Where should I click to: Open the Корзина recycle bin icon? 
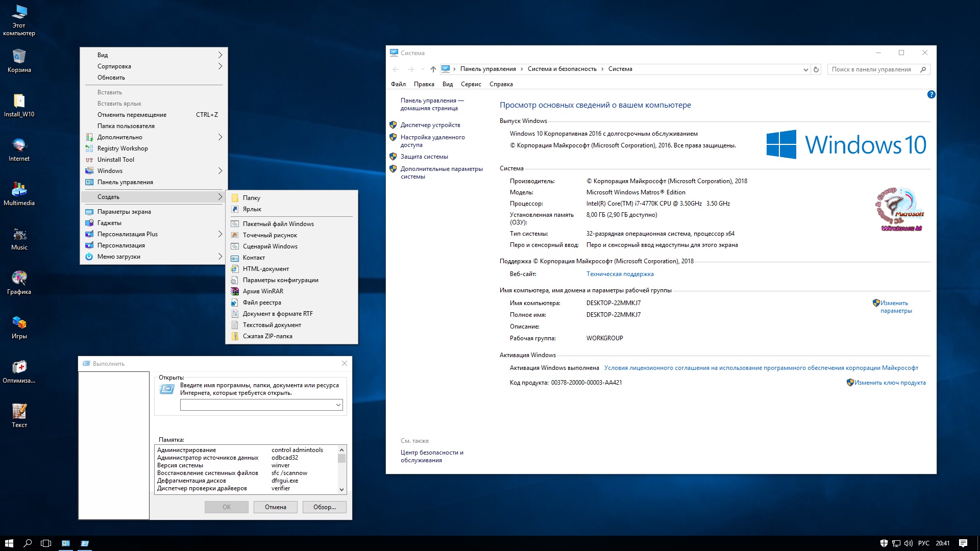[x=19, y=57]
